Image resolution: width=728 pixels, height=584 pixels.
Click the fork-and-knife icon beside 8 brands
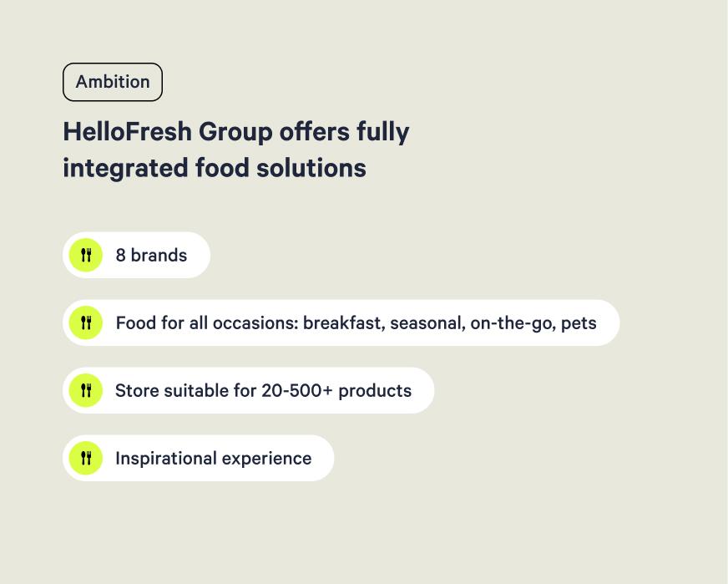click(85, 256)
